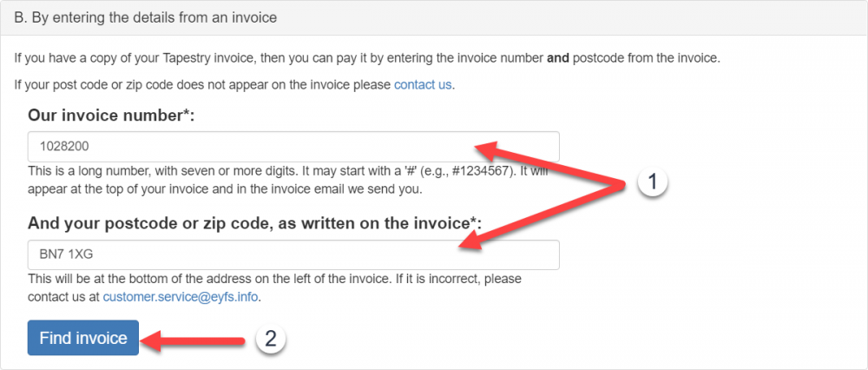This screenshot has height=370, width=868.
Task: Click the 'And your postcode or zip code' label
Action: click(254, 223)
